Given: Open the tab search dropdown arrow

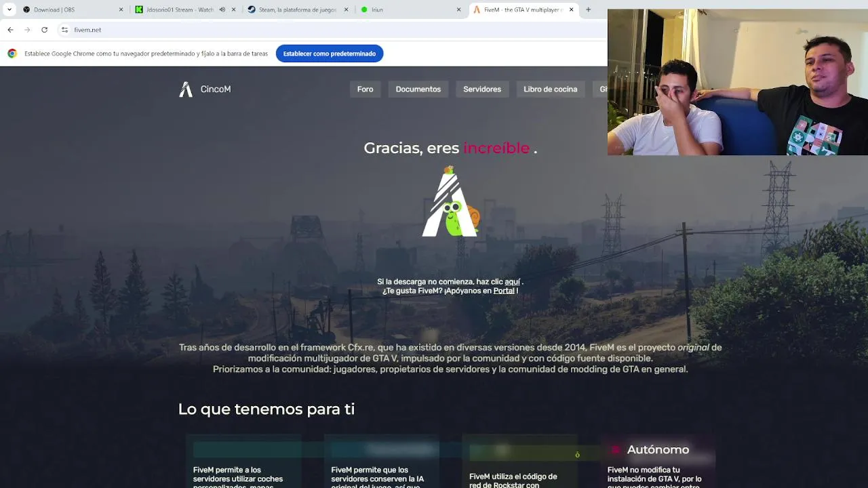Looking at the screenshot, I should click(x=9, y=9).
